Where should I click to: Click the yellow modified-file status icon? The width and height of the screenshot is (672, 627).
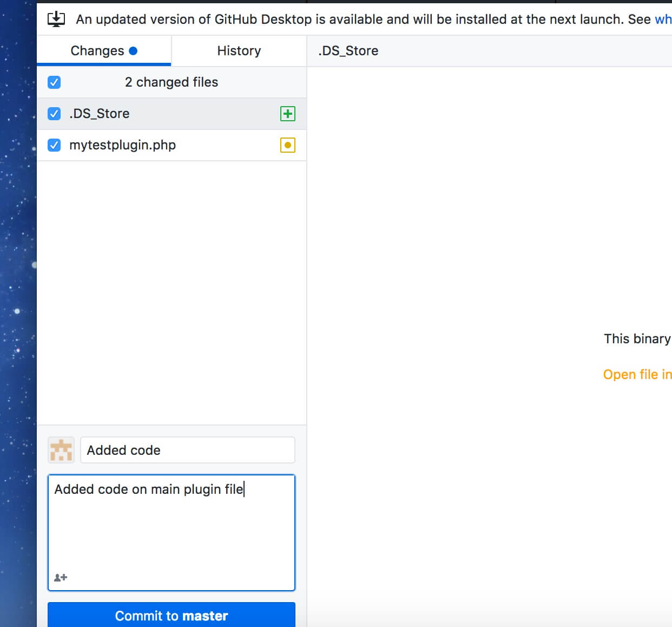pyautogui.click(x=288, y=145)
